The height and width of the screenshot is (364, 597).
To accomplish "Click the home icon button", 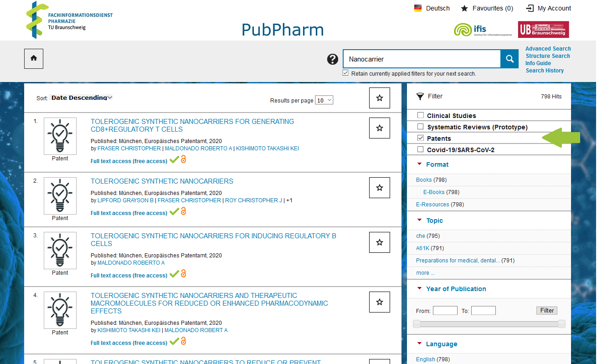I will [x=34, y=59].
